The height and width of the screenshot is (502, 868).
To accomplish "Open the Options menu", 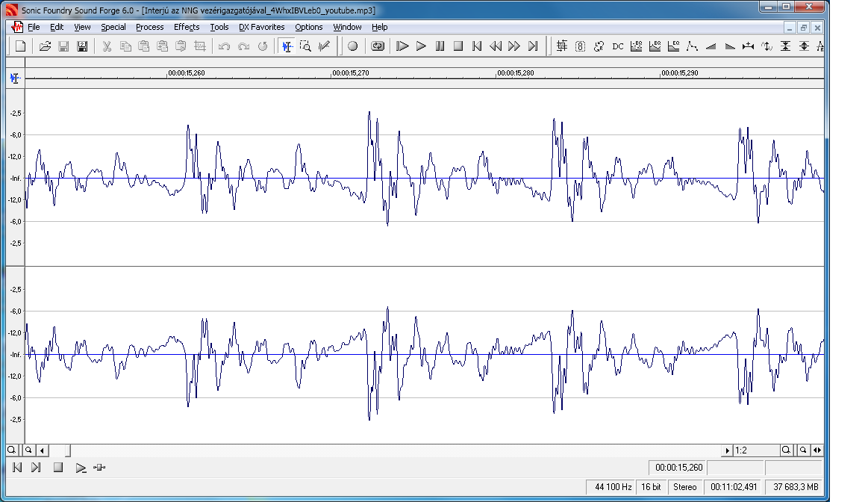I will pos(308,27).
